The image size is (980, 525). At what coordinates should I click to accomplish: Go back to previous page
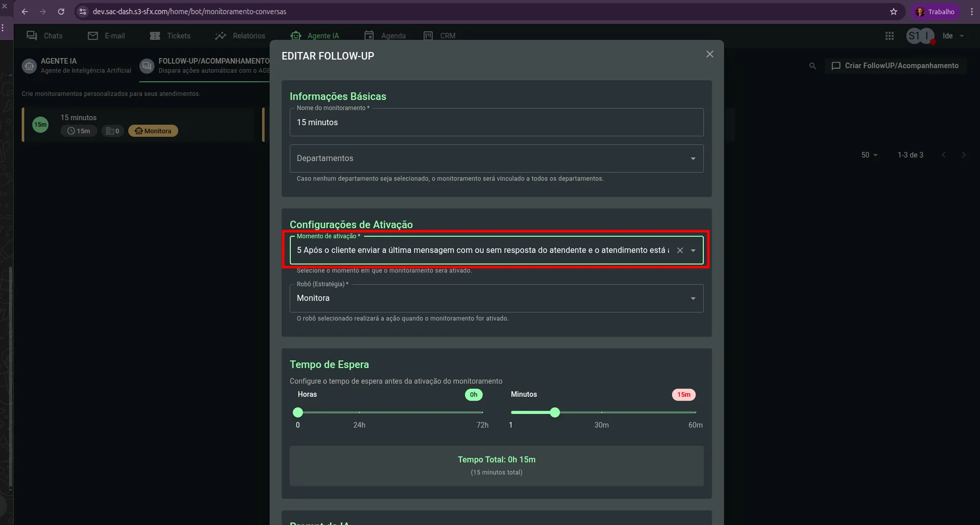[x=25, y=12]
